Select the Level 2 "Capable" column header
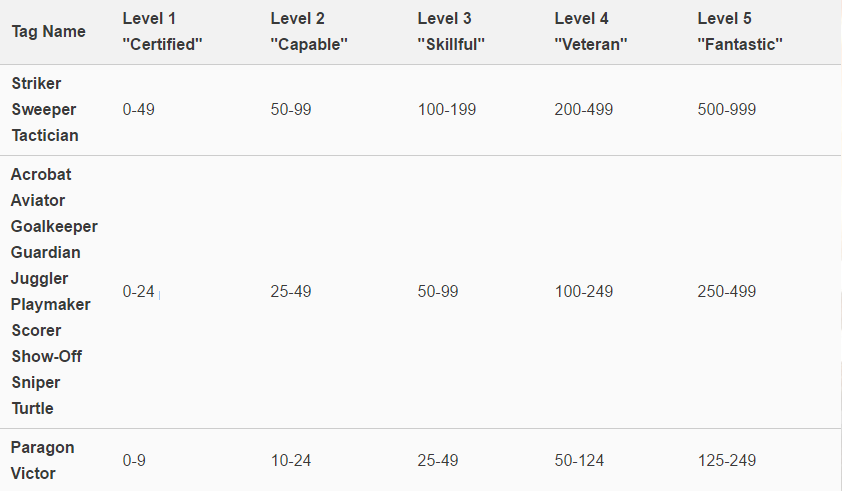 pos(310,32)
